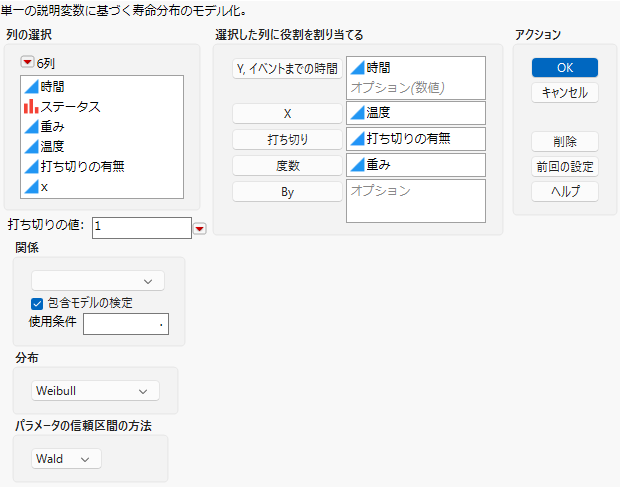Image resolution: width=620 pixels, height=487 pixels.
Task: Click the blue icon of 重み in frequency role
Action: click(x=357, y=164)
